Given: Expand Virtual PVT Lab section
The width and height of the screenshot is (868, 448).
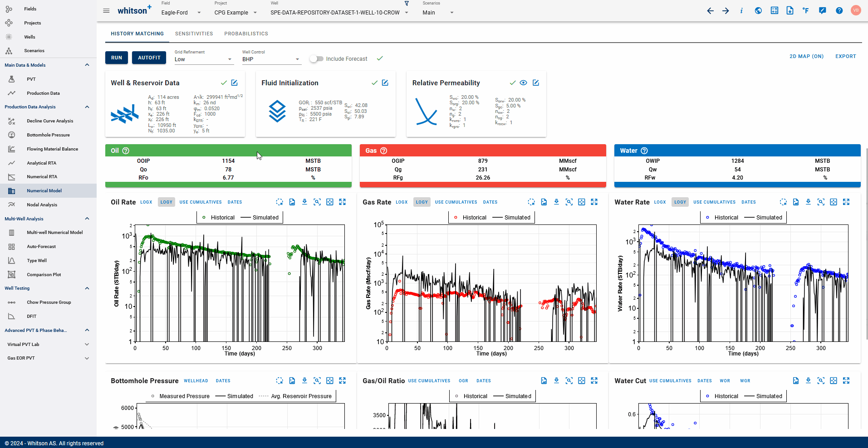Looking at the screenshot, I should pyautogui.click(x=87, y=345).
